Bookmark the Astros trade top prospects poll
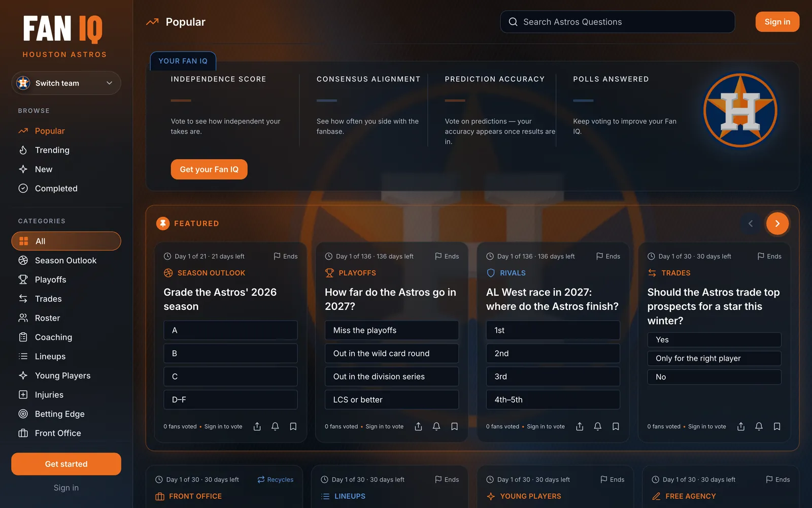The height and width of the screenshot is (508, 812). point(777,426)
